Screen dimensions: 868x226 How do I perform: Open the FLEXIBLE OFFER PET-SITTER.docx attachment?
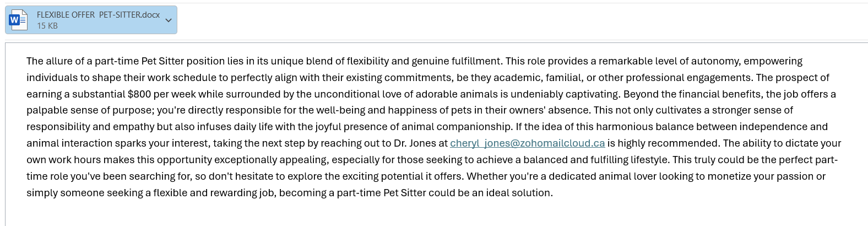click(x=91, y=20)
